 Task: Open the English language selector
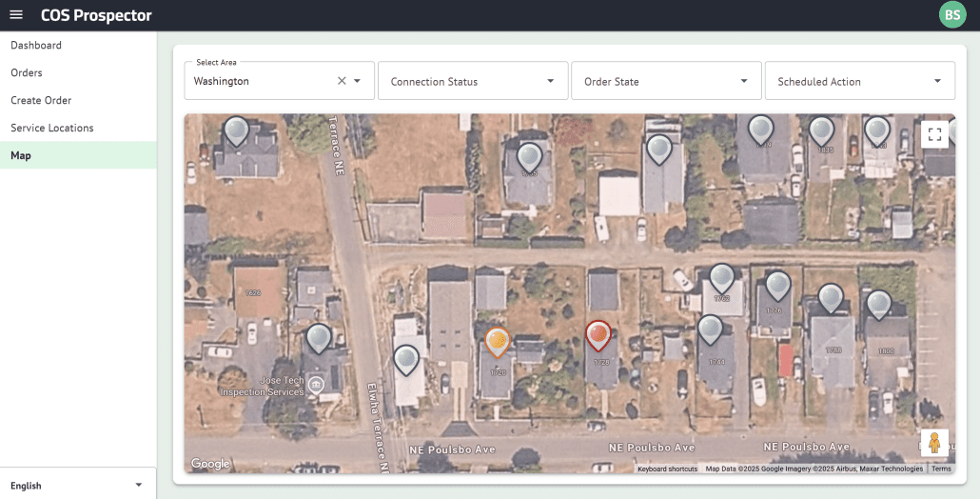pos(78,485)
